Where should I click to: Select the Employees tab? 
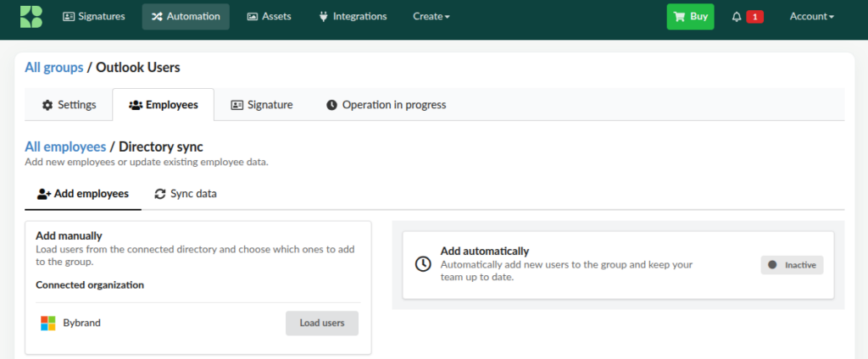click(164, 104)
